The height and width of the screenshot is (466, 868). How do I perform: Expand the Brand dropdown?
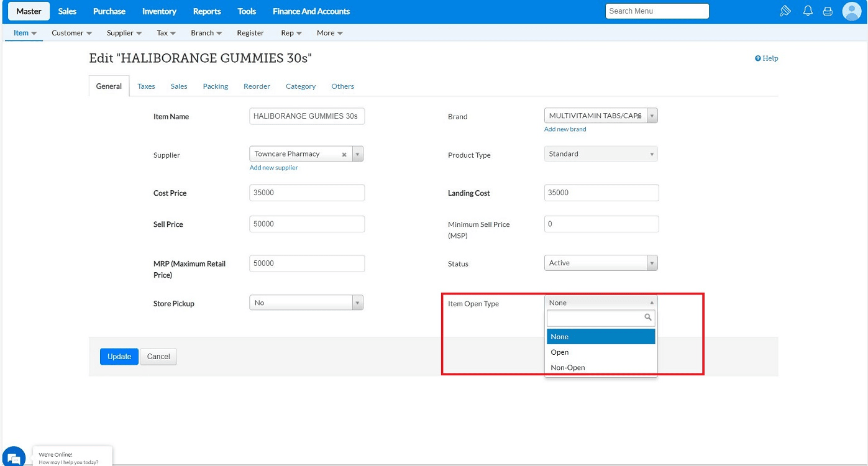tap(651, 116)
